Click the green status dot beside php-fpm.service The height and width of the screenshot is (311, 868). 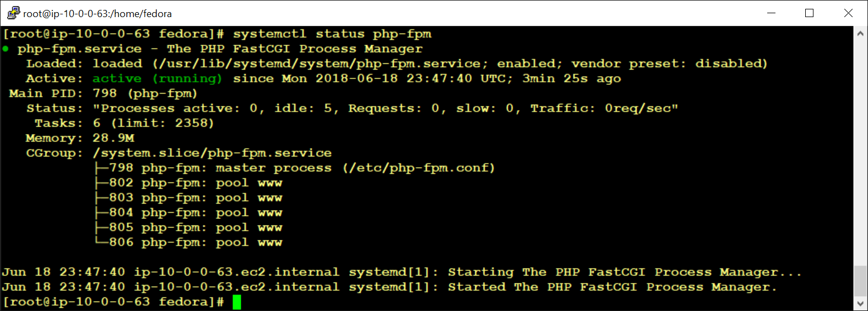(6, 49)
